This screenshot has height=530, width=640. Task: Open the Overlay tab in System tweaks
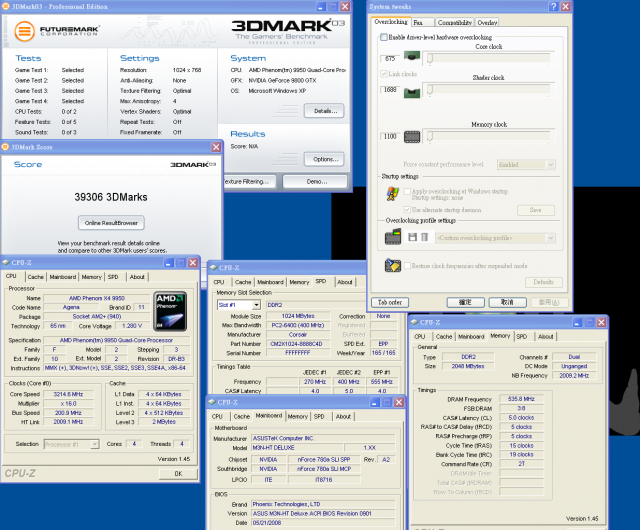pos(487,23)
